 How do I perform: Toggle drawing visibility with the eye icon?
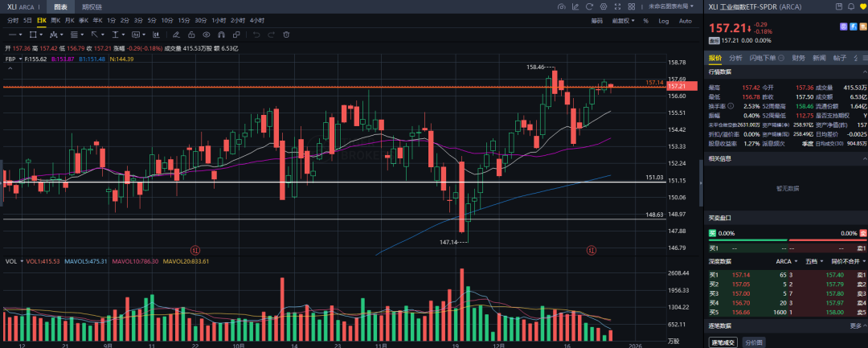point(207,35)
